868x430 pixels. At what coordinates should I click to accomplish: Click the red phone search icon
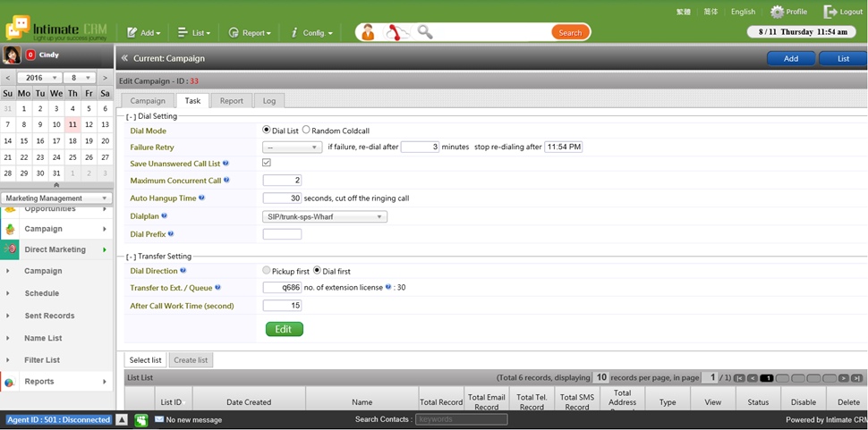tap(396, 32)
